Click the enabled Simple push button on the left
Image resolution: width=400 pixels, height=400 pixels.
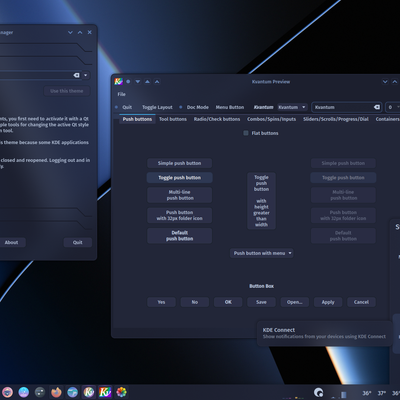coord(179,163)
